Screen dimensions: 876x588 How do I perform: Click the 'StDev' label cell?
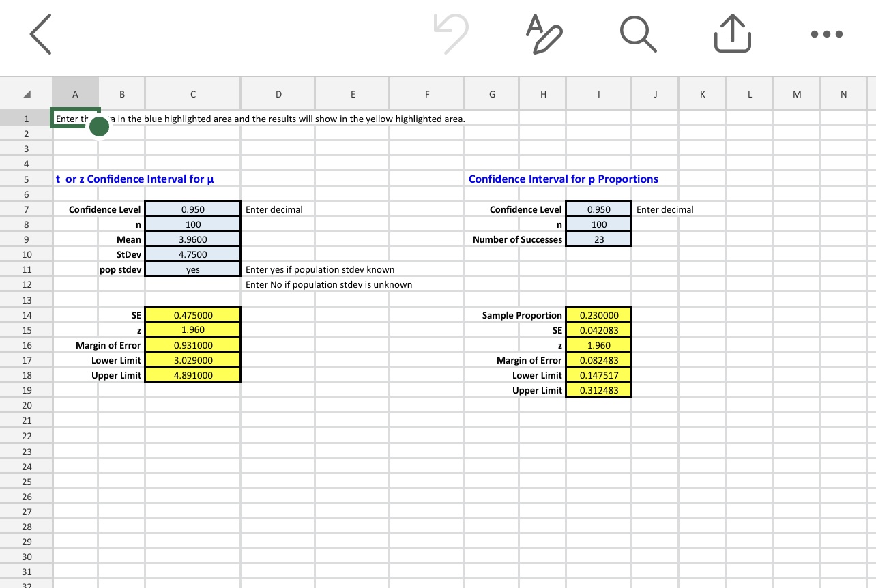[x=128, y=254]
